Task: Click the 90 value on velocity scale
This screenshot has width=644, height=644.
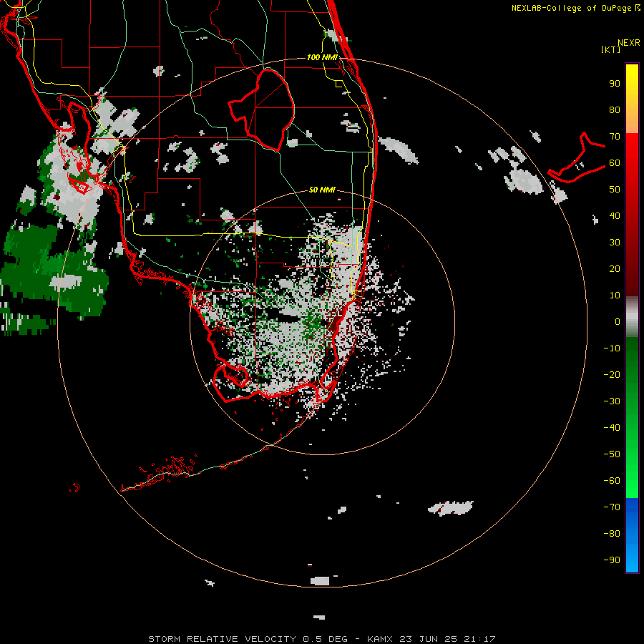Action: tap(615, 84)
